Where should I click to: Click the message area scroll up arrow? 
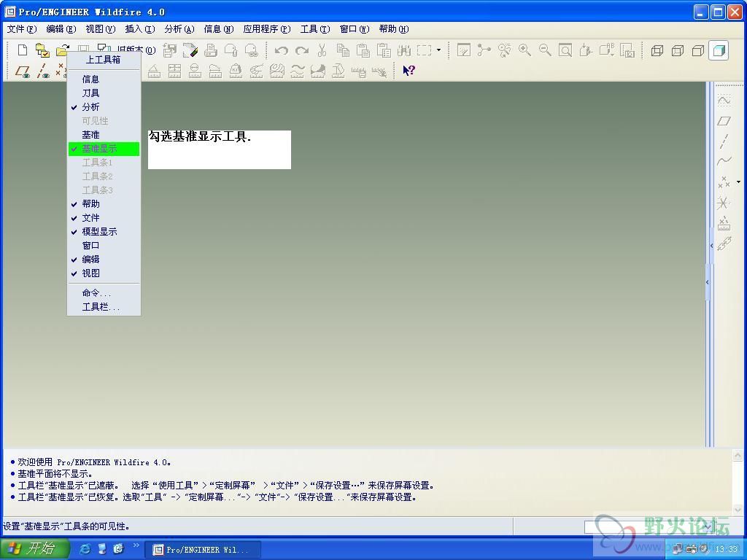tap(738, 455)
